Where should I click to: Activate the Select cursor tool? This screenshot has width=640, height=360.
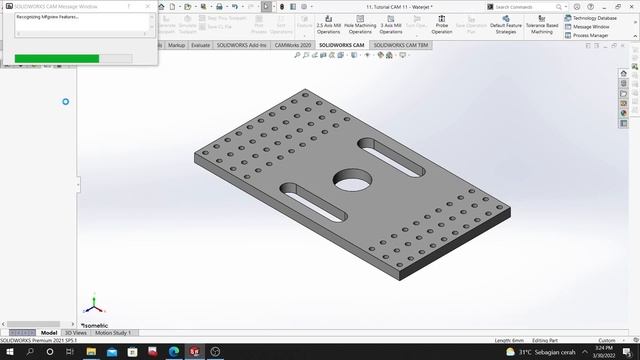tap(266, 7)
